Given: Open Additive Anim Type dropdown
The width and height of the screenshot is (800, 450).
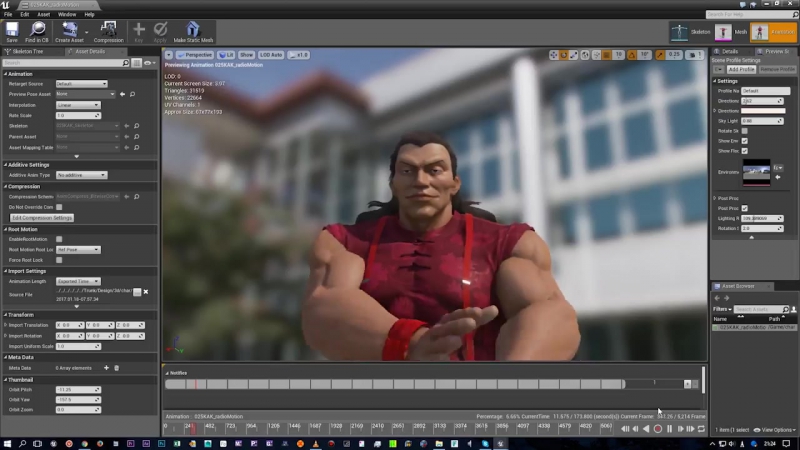Looking at the screenshot, I should pyautogui.click(x=82, y=175).
